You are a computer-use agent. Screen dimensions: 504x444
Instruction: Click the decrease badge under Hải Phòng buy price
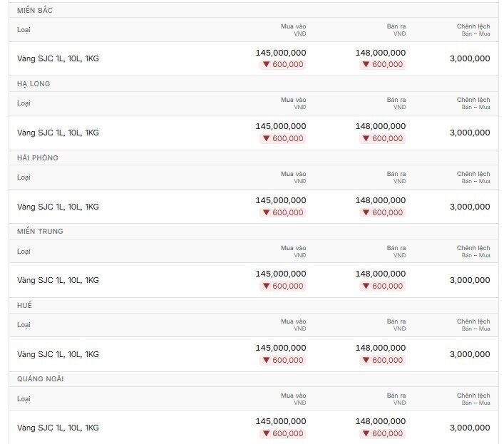282,212
